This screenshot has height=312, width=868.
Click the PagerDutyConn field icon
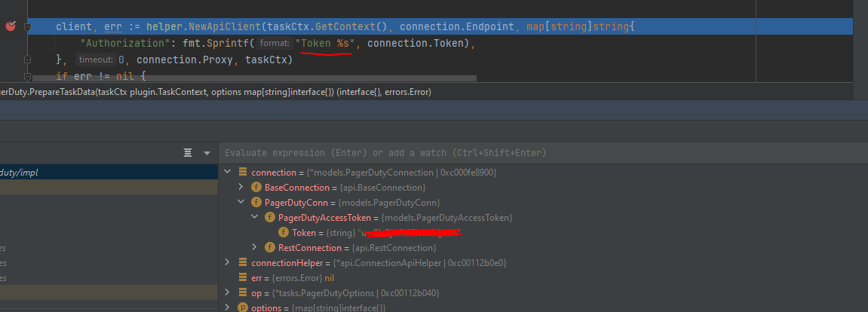pyautogui.click(x=256, y=203)
